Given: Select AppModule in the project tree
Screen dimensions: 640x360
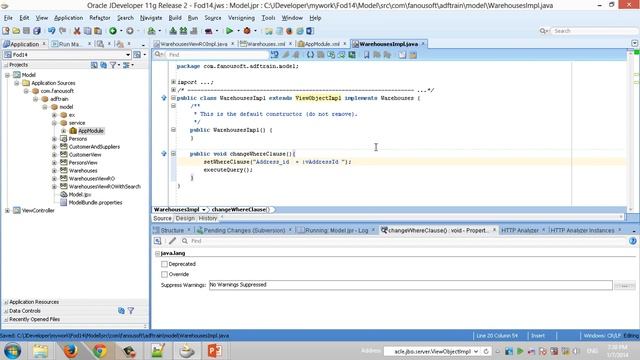Looking at the screenshot, I should [x=91, y=131].
